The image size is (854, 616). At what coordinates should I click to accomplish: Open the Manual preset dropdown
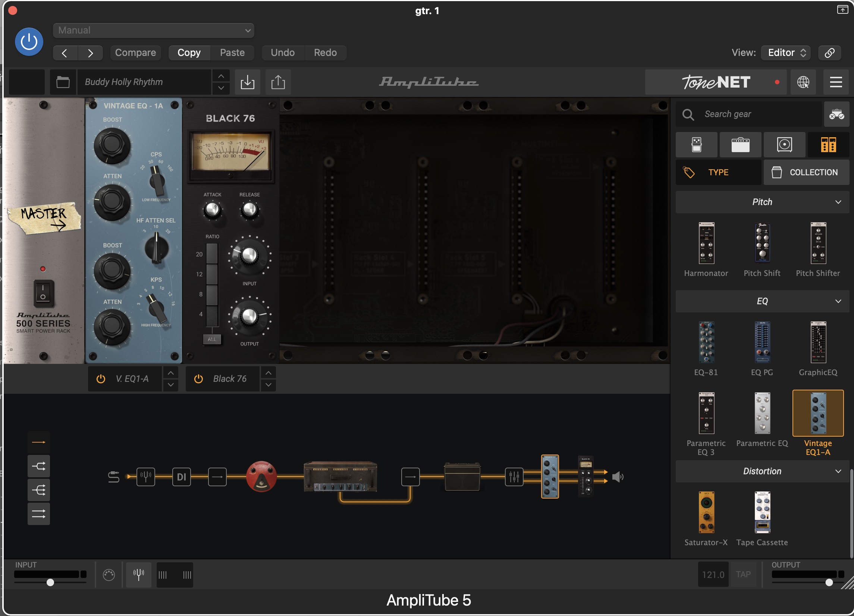(154, 31)
